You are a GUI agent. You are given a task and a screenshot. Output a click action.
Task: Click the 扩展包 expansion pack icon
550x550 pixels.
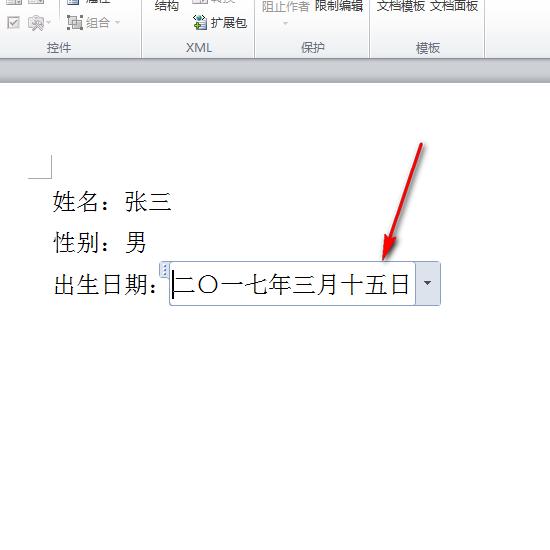(x=200, y=22)
